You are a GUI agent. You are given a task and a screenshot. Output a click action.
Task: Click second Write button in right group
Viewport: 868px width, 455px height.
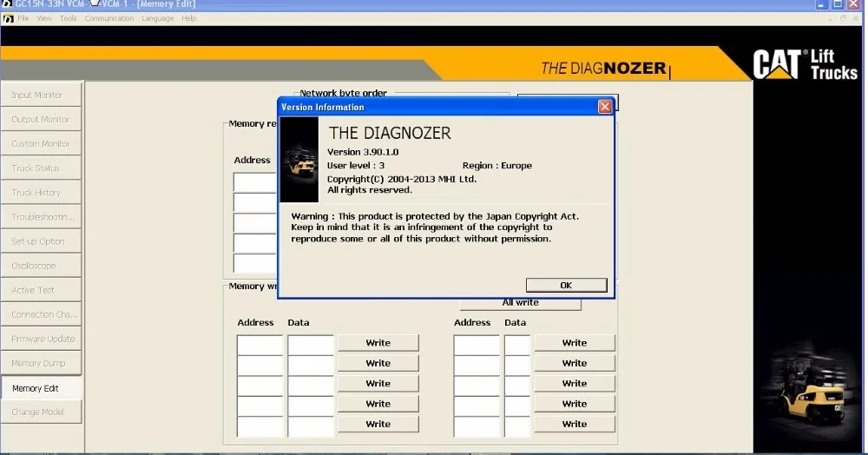(575, 363)
